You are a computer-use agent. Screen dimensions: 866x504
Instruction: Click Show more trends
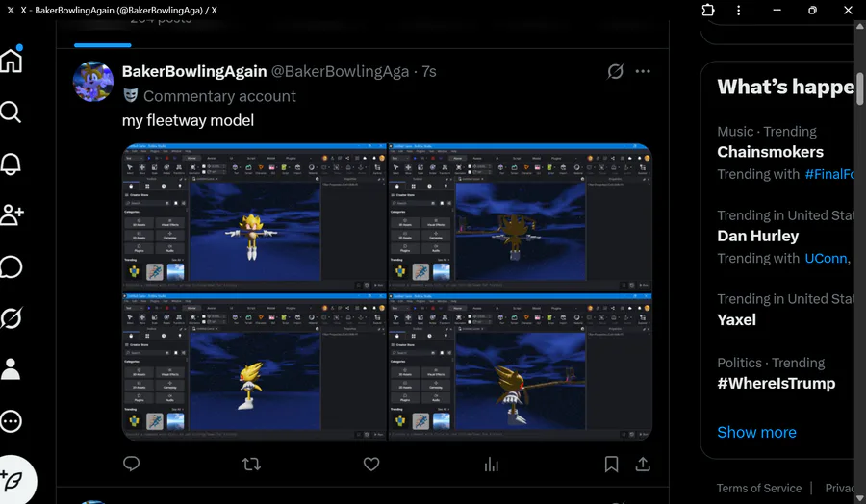756,432
